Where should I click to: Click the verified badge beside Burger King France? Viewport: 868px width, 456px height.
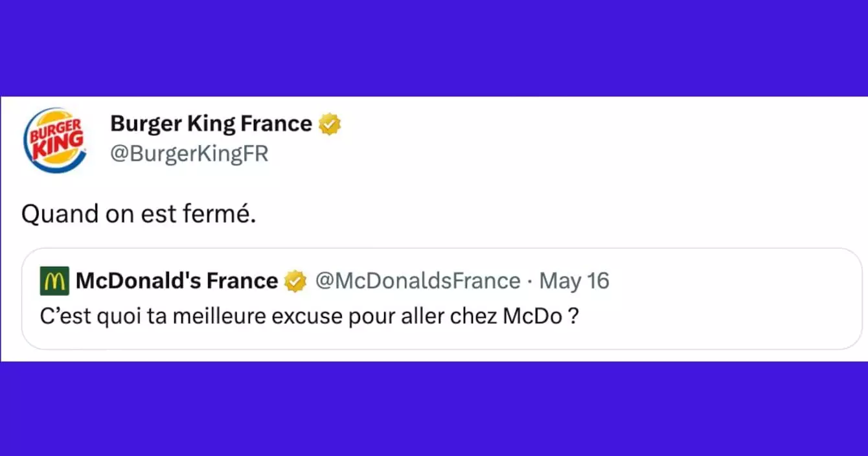click(x=330, y=124)
